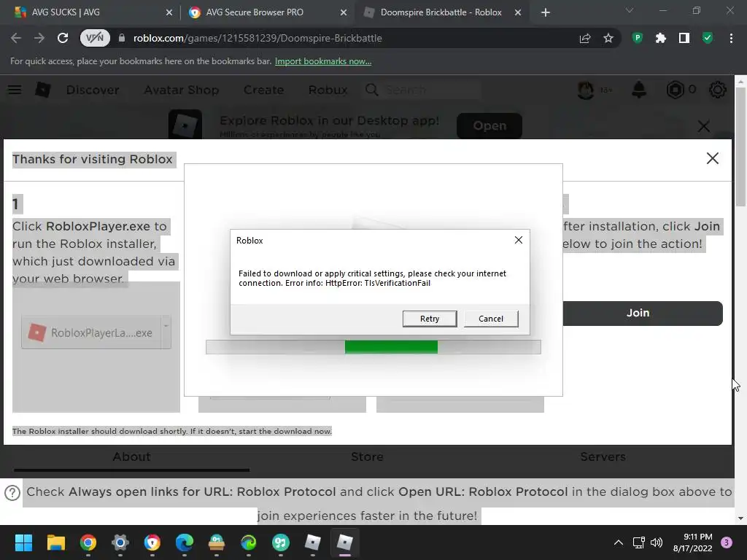
Task: Click the green installer progress bar
Action: pyautogui.click(x=373, y=346)
